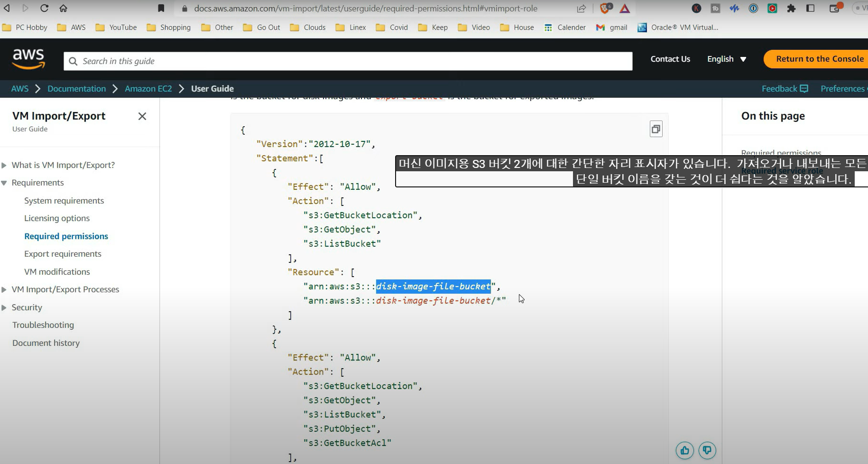The image size is (868, 464).
Task: Open the green screen recorder extension icon
Action: coord(772,8)
